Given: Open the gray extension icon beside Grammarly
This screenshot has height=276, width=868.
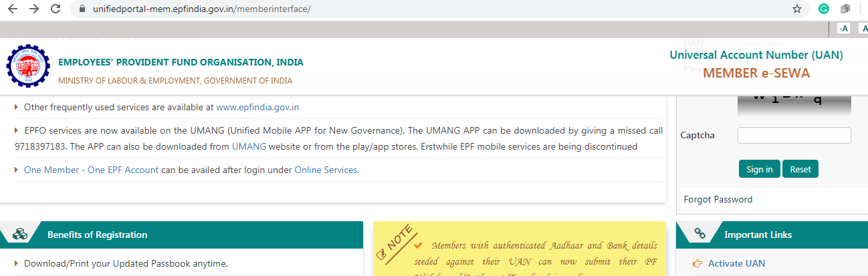Looking at the screenshot, I should pyautogui.click(x=845, y=9).
